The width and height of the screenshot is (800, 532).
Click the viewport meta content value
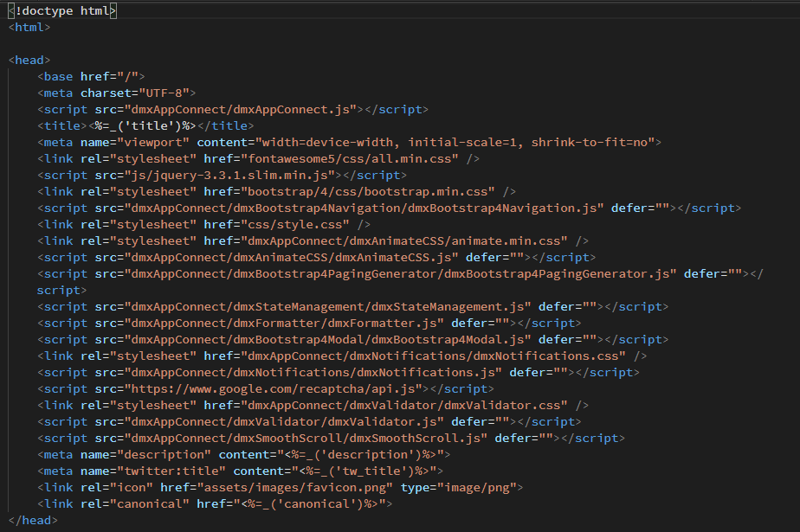point(455,142)
